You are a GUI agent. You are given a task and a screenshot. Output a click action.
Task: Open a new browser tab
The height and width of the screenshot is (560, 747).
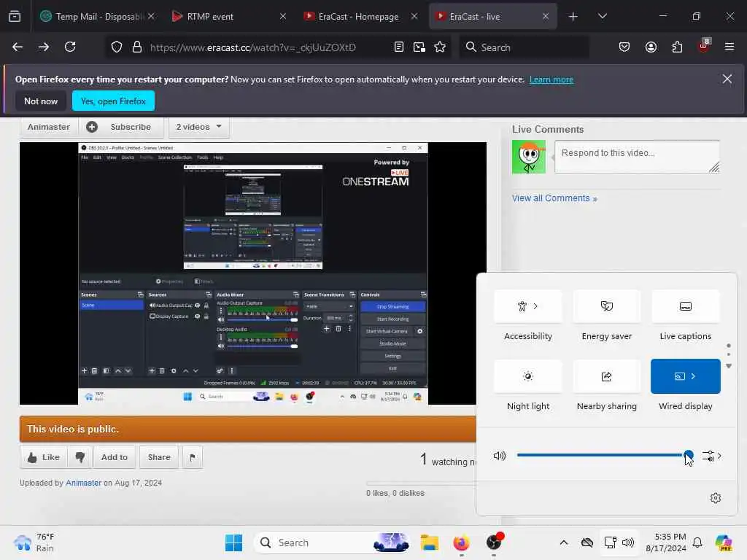coord(573,17)
